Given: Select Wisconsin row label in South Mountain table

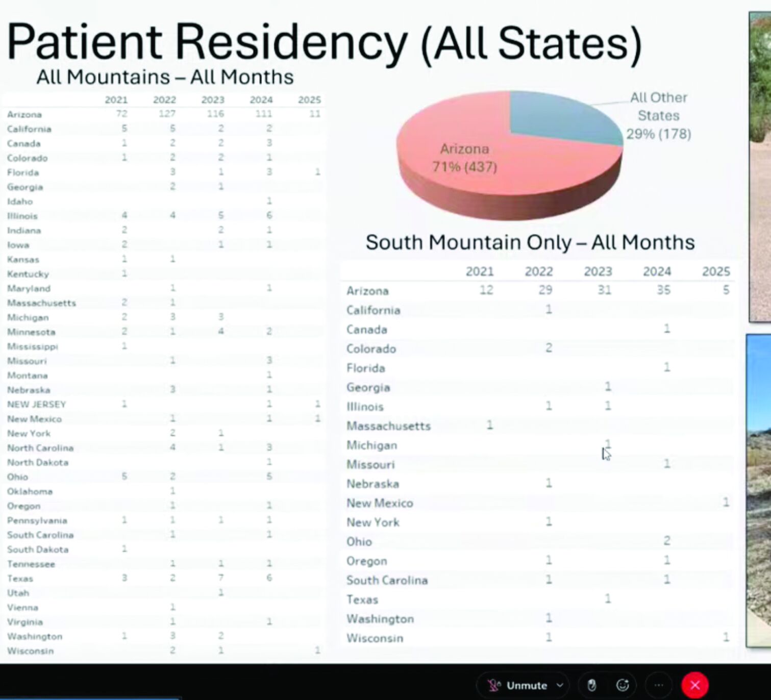Looking at the screenshot, I should pos(375,638).
